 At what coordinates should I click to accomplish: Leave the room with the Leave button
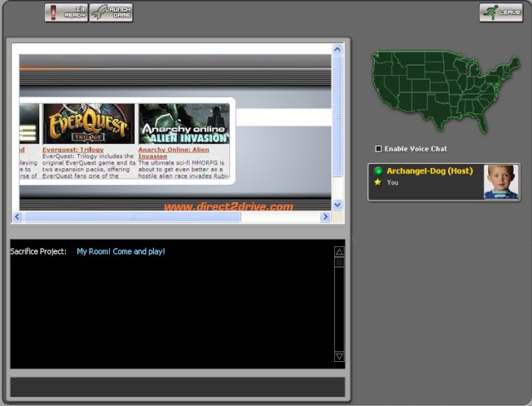[x=501, y=12]
